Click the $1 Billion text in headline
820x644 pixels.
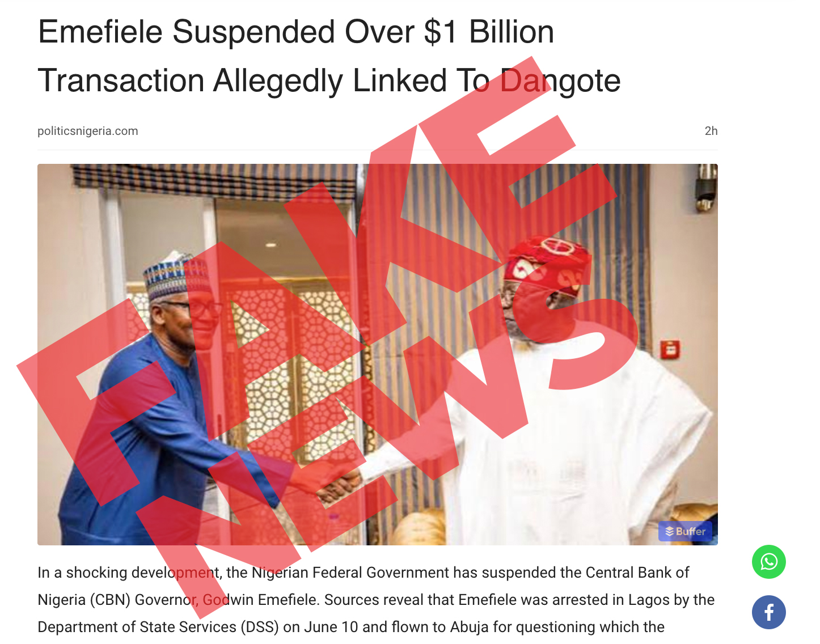pos(489,32)
